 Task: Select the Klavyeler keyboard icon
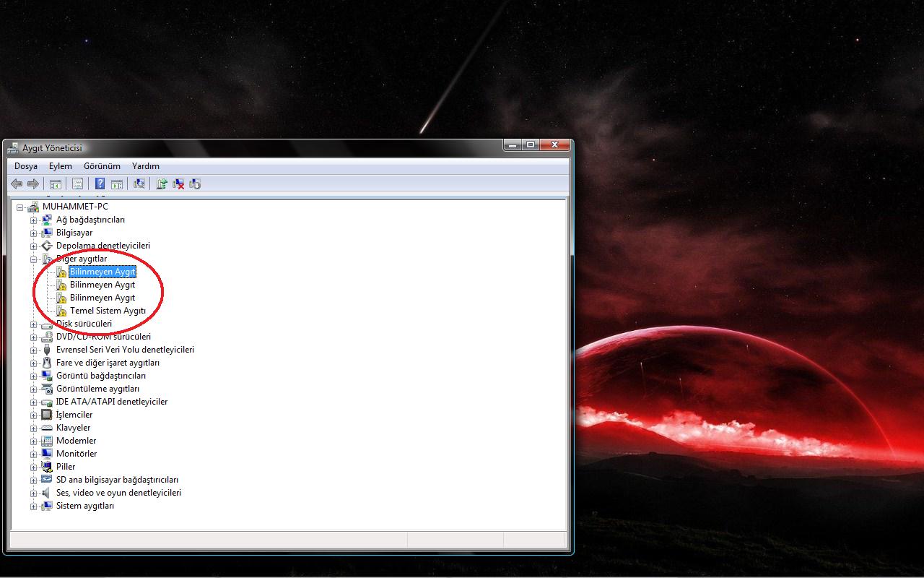(x=47, y=428)
